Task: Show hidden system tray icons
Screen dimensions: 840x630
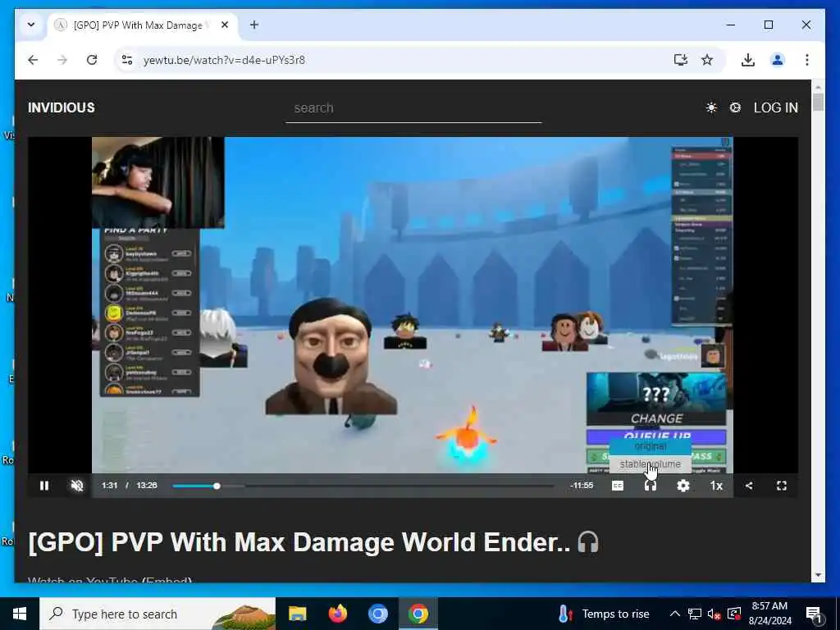Action: [x=675, y=614]
